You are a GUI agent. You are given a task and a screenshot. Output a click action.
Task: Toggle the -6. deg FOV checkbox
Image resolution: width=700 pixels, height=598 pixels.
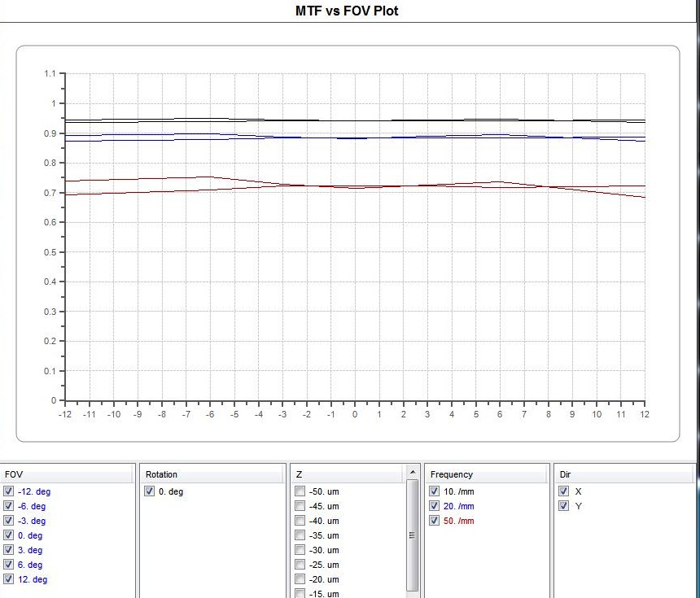point(9,506)
